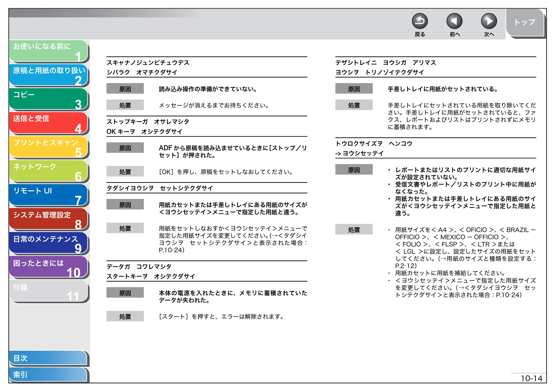
Task: Click text OK キーヲ オシテクダサイ
Action: point(144,132)
